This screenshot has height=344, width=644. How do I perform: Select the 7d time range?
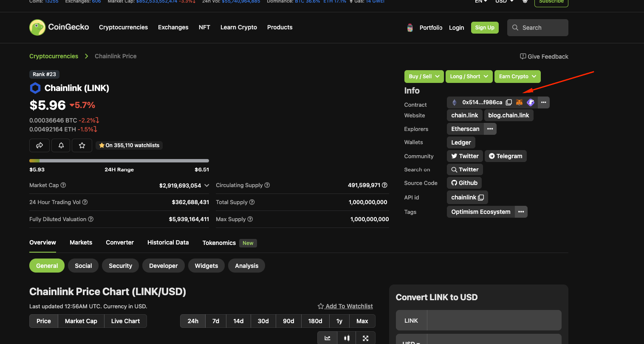tap(216, 321)
